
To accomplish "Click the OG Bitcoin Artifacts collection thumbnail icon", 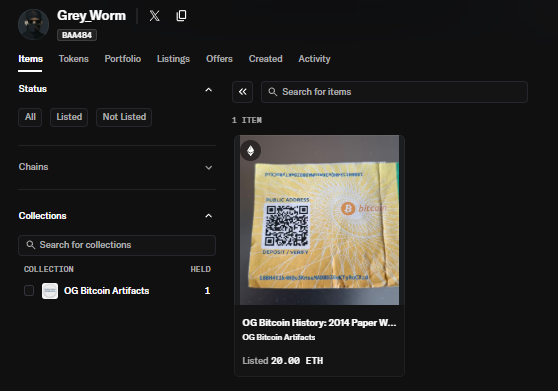I will pyautogui.click(x=50, y=291).
